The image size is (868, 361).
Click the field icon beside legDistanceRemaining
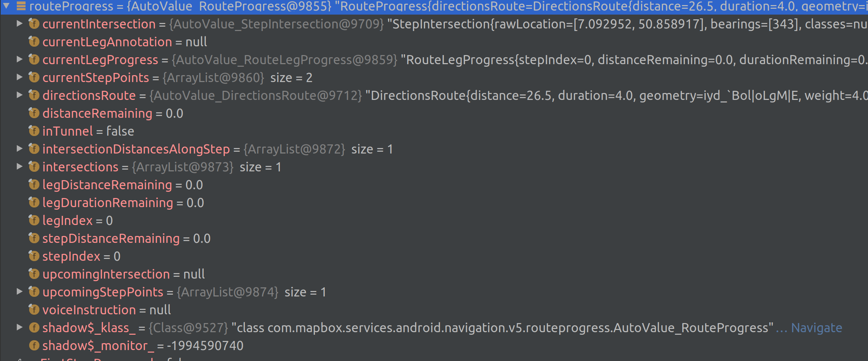tap(34, 185)
